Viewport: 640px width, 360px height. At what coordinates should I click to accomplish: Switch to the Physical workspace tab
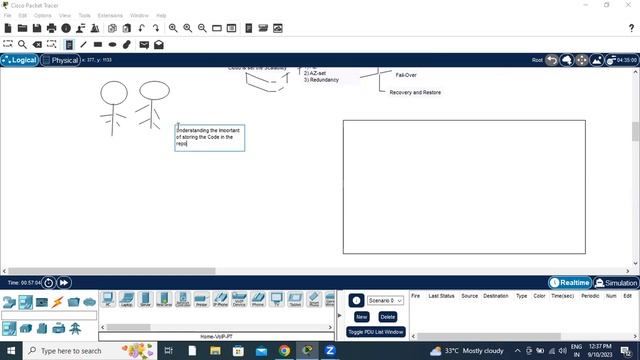tap(60, 60)
